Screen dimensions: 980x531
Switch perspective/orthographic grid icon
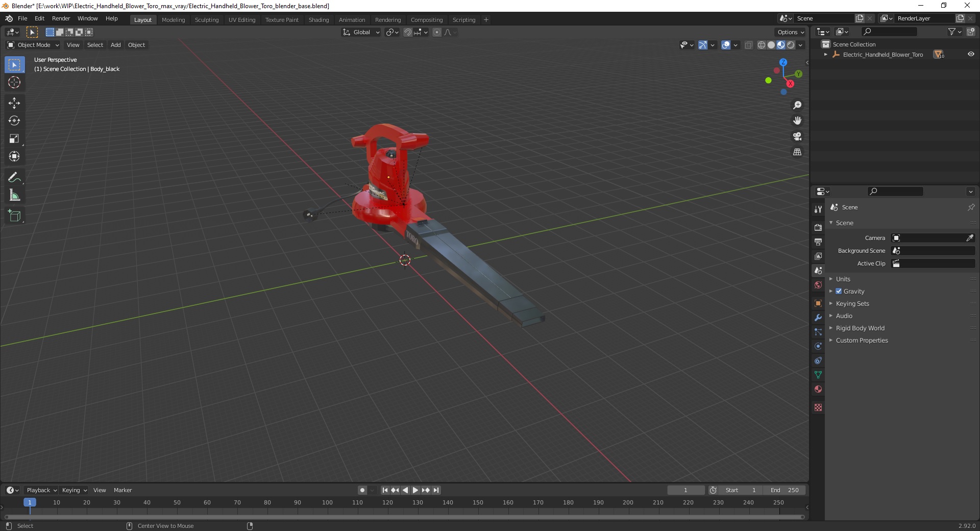[797, 152]
